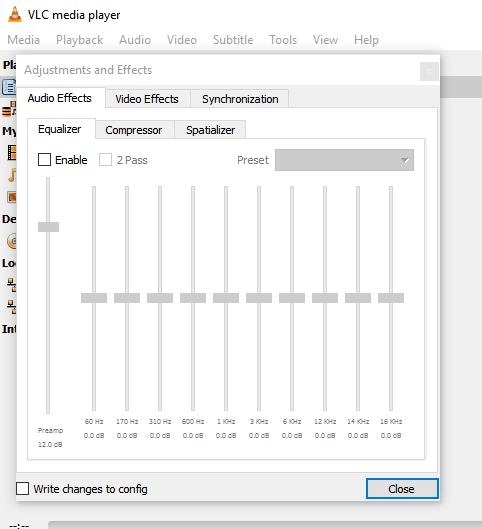Select the Spatializer sub-tab

210,130
